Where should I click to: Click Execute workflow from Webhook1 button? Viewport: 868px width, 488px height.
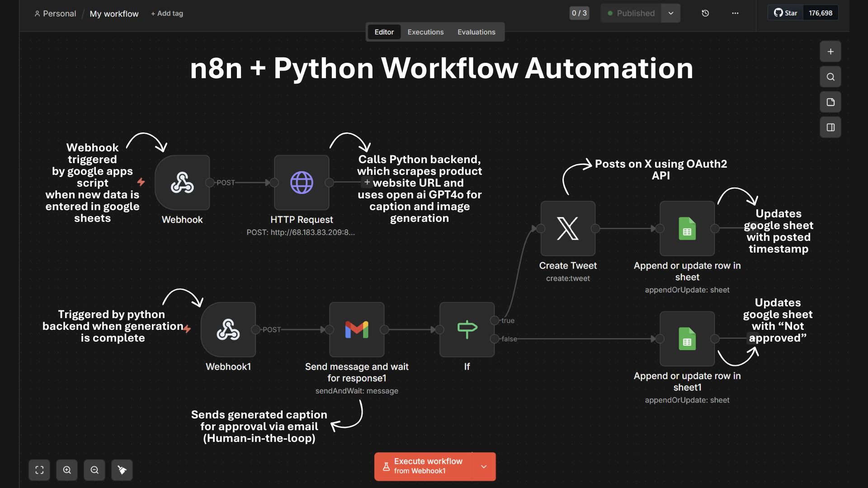pyautogui.click(x=423, y=466)
